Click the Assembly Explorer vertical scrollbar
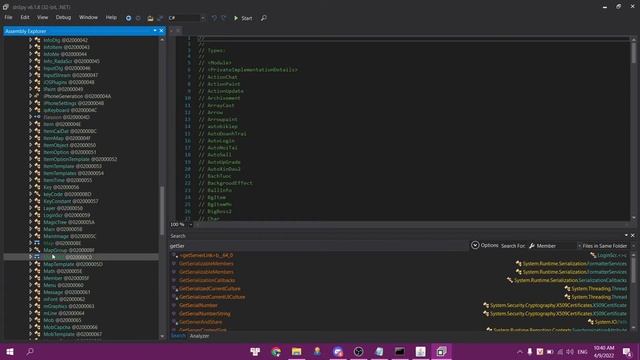This screenshot has width=640, height=360. coord(162,210)
